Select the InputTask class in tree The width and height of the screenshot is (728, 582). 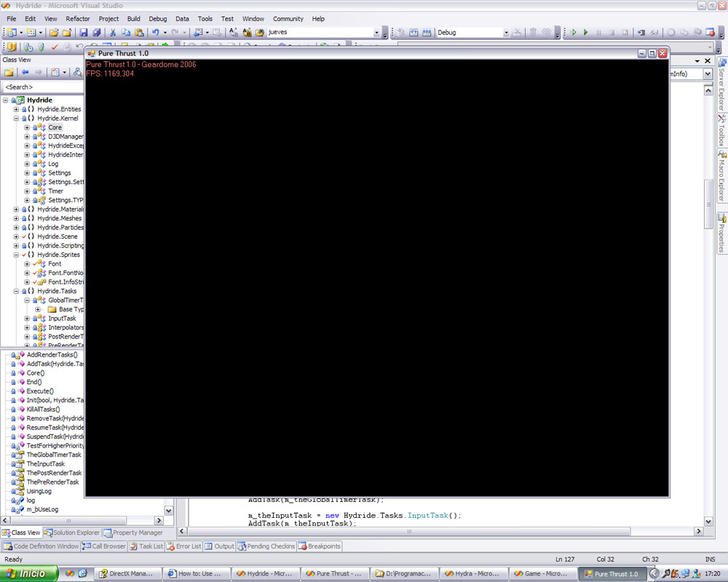[62, 319]
